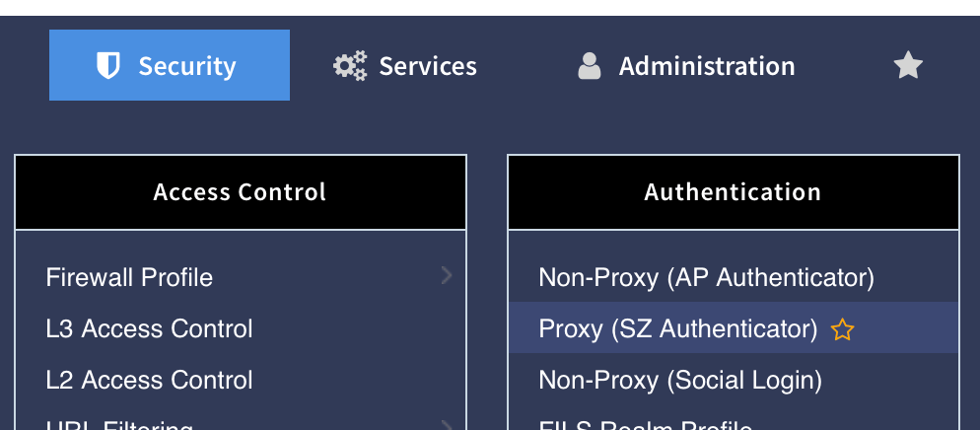Click the shield icon on Security tab
The image size is (980, 430).
[x=107, y=66]
